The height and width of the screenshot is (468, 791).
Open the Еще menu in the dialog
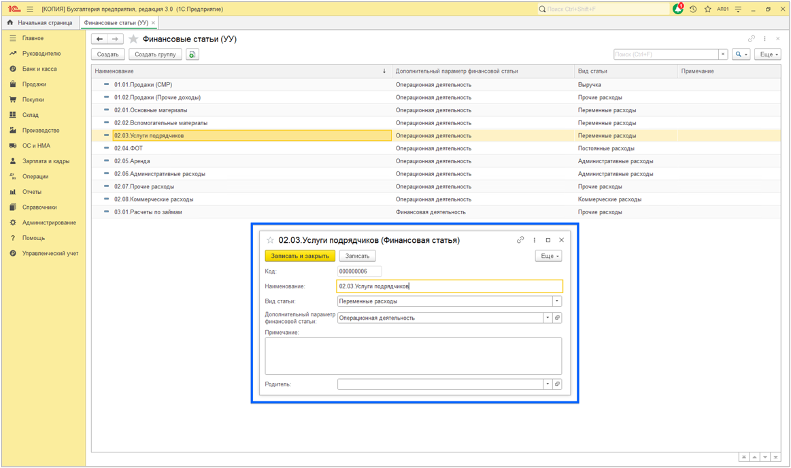point(548,256)
